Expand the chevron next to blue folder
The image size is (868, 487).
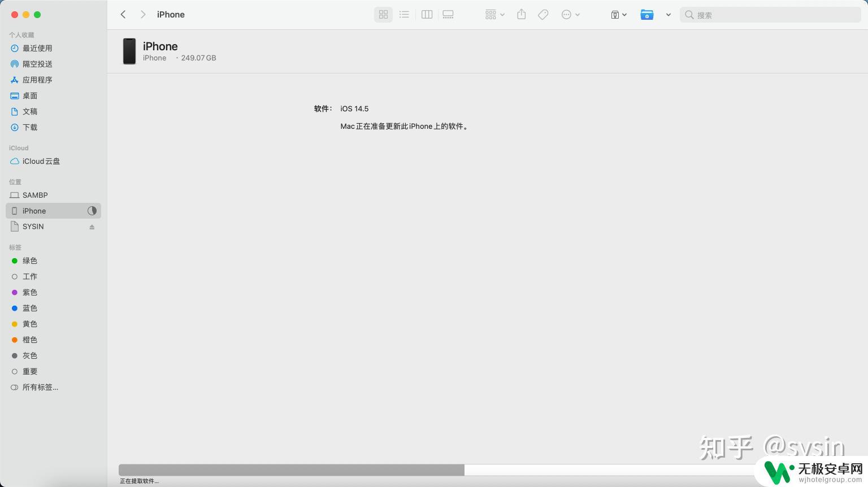coord(669,15)
